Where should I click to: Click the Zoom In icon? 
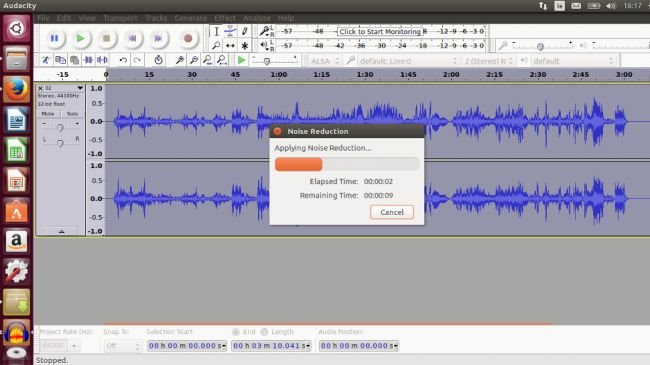[x=179, y=60]
